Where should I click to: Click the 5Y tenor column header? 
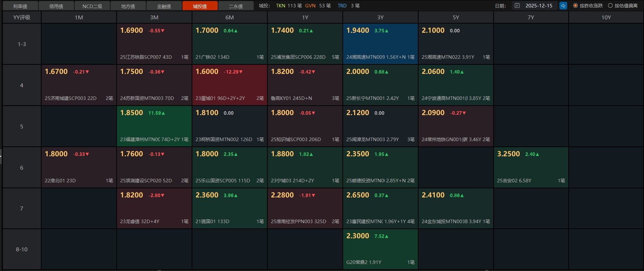point(456,17)
